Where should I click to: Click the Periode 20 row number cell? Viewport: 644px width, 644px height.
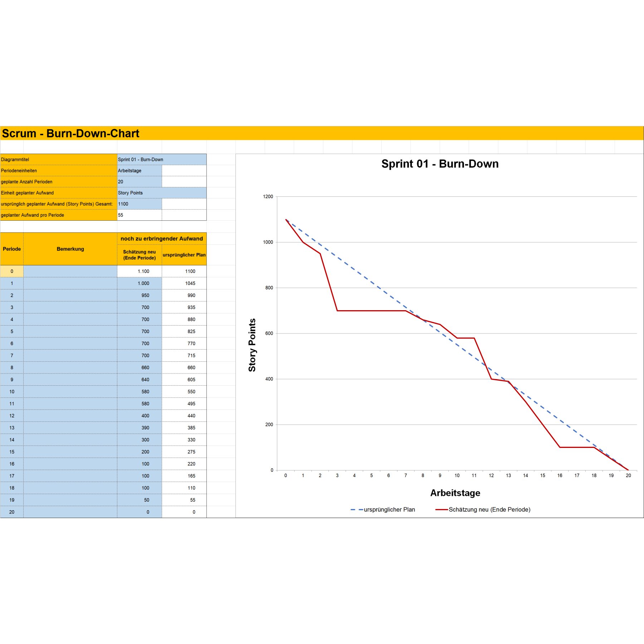coord(12,512)
